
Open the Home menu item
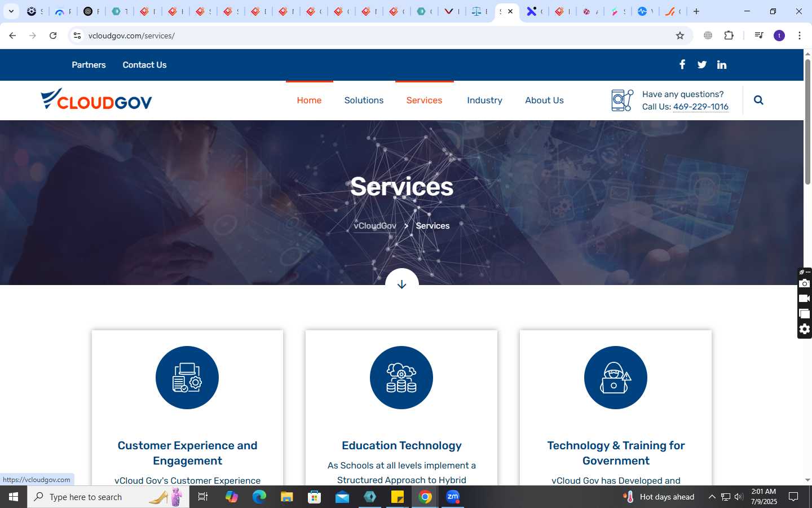click(309, 100)
